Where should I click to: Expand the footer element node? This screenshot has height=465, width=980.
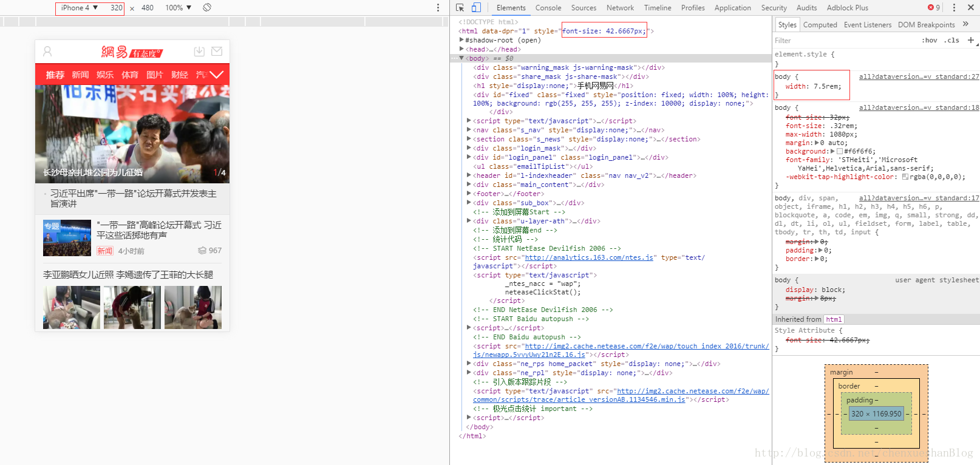[469, 194]
